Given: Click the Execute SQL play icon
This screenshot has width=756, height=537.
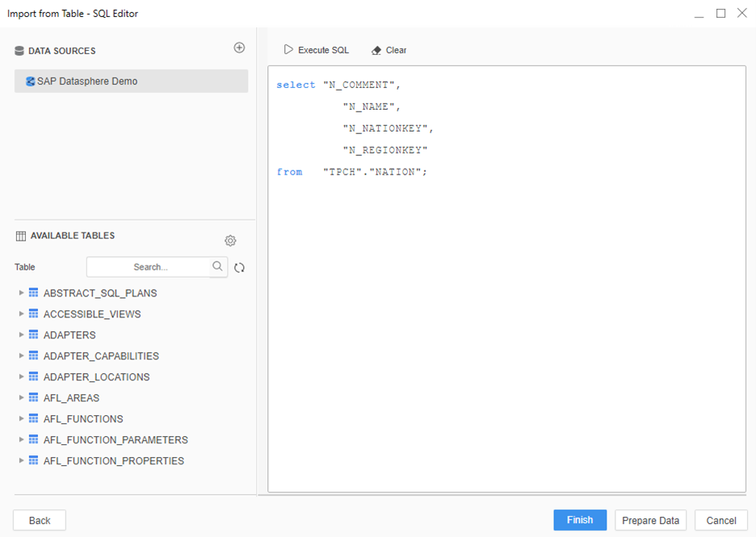Looking at the screenshot, I should click(288, 50).
